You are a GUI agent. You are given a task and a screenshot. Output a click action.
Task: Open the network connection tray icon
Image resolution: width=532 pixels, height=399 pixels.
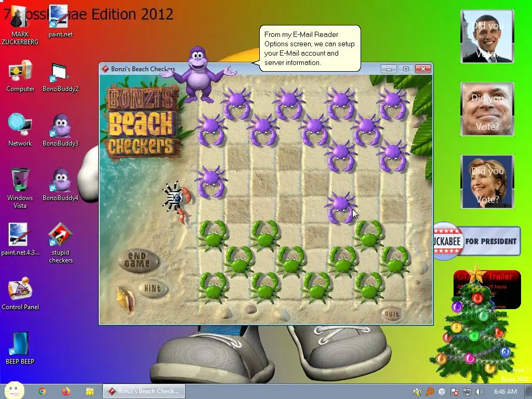click(467, 392)
